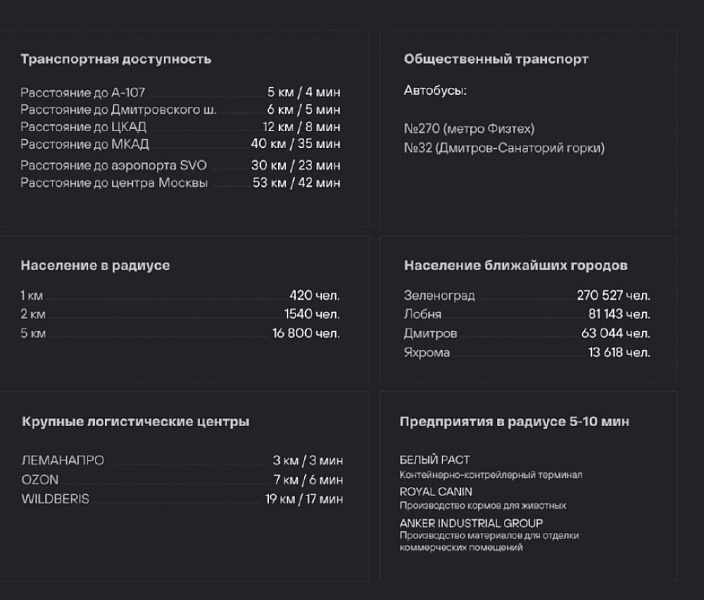Click the Расстояние до МКАД entry
The width and height of the screenshot is (704, 600).
180,144
